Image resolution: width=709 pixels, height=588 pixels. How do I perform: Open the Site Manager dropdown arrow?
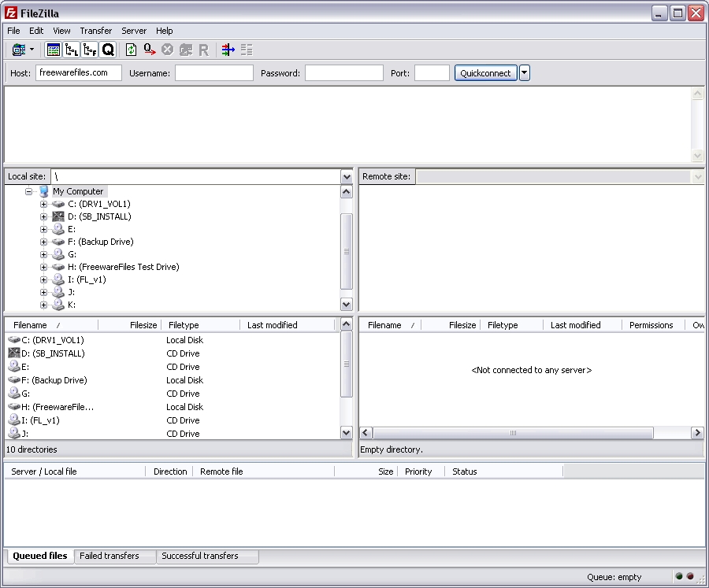[x=32, y=50]
